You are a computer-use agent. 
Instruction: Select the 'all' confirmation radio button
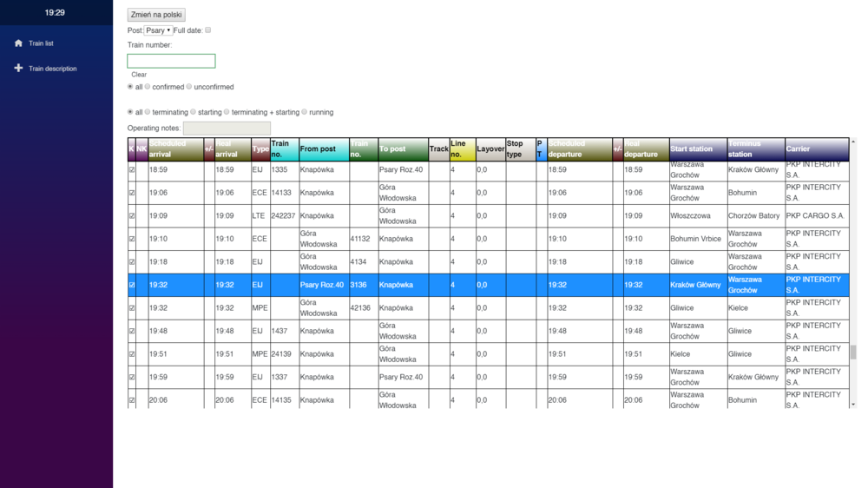point(130,87)
